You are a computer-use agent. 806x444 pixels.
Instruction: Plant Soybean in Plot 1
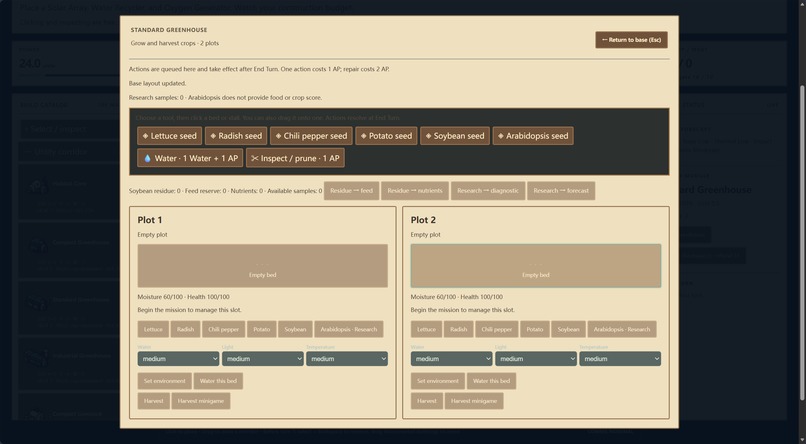tap(295, 329)
